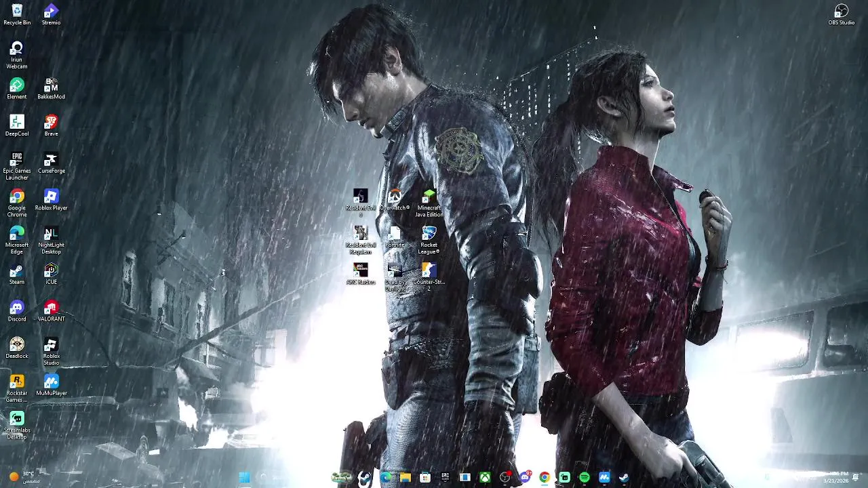Viewport: 868px width, 488px height.
Task: Open the DeepCool desktop icon
Action: pos(17,126)
